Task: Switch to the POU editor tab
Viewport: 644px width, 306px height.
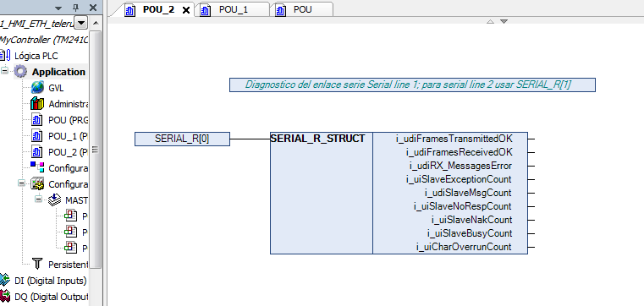Action: pyautogui.click(x=303, y=10)
